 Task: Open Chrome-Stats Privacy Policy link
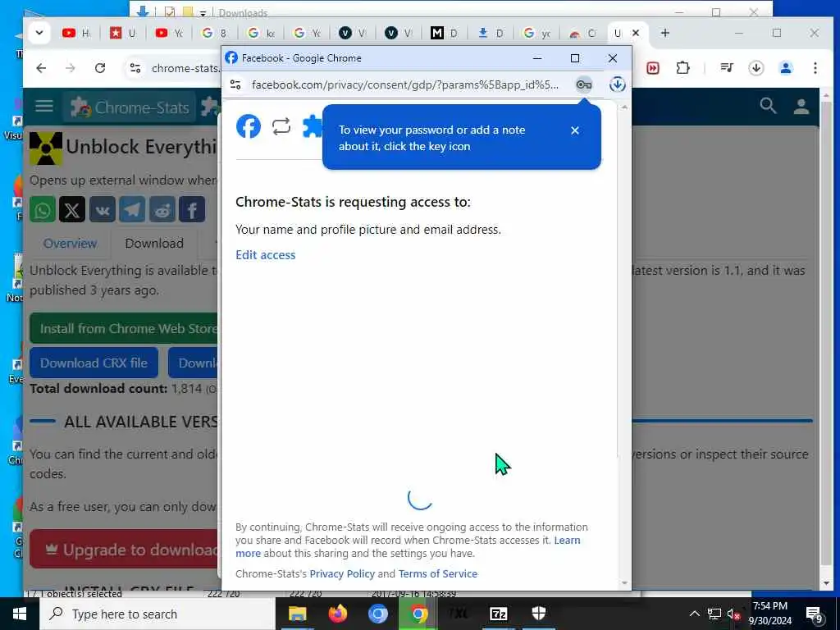click(342, 573)
